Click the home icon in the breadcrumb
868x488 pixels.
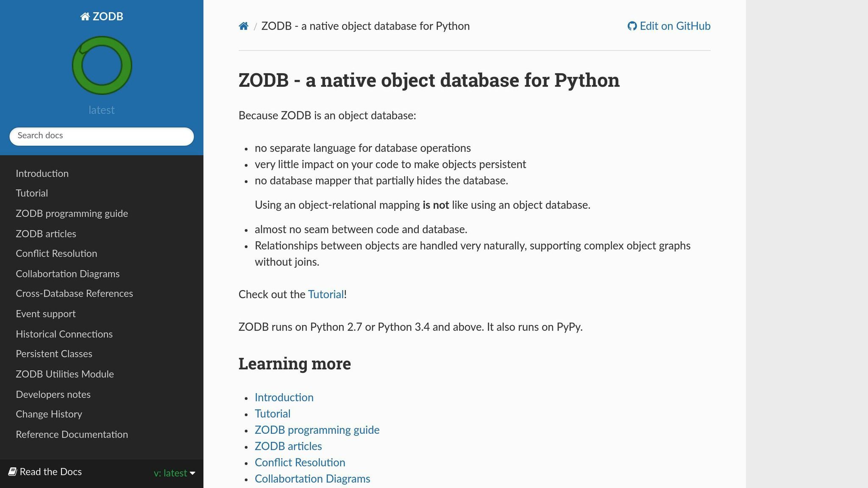244,26
